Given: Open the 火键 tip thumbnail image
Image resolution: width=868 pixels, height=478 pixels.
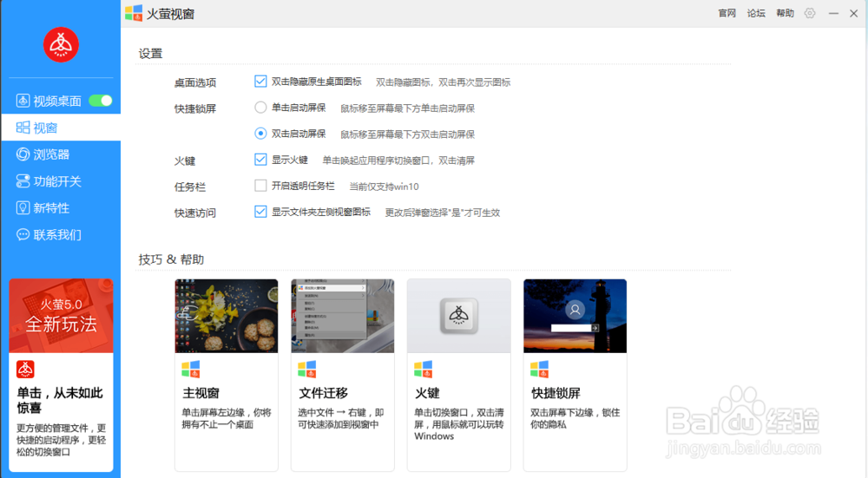Looking at the screenshot, I should click(x=459, y=316).
